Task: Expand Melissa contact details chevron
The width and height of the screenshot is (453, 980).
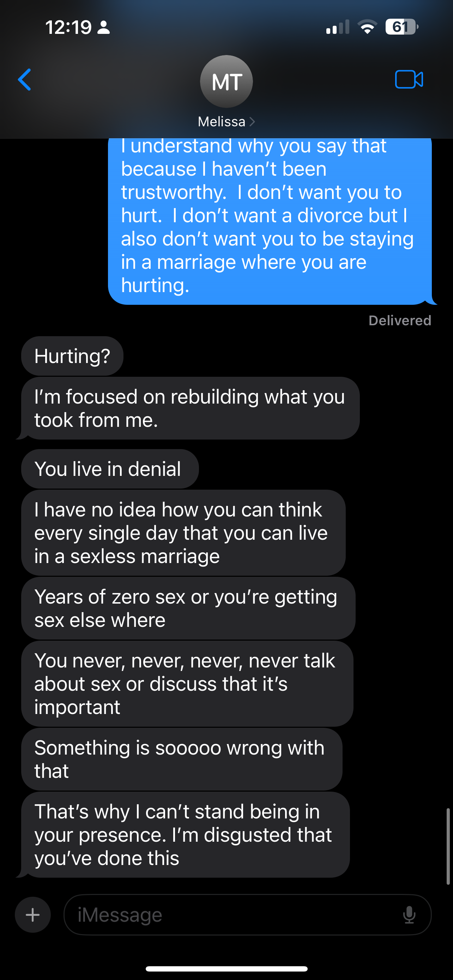Action: pyautogui.click(x=252, y=122)
